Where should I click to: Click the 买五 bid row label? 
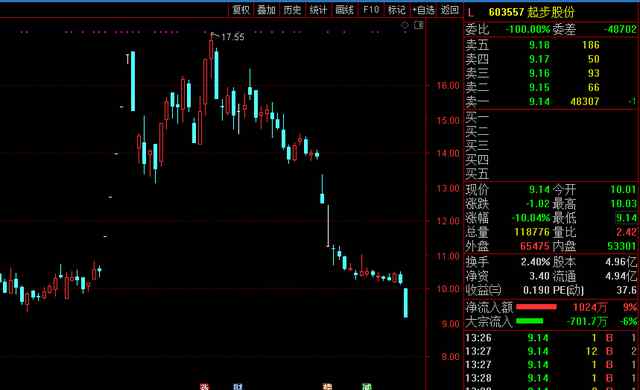pos(477,174)
